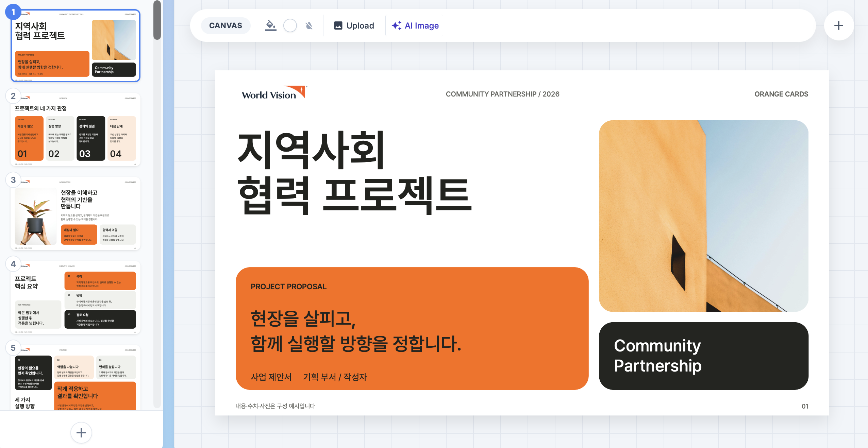Select the PROJECT PROPOSAL label in orange card
Viewport: 868px width, 448px height.
[x=288, y=287]
